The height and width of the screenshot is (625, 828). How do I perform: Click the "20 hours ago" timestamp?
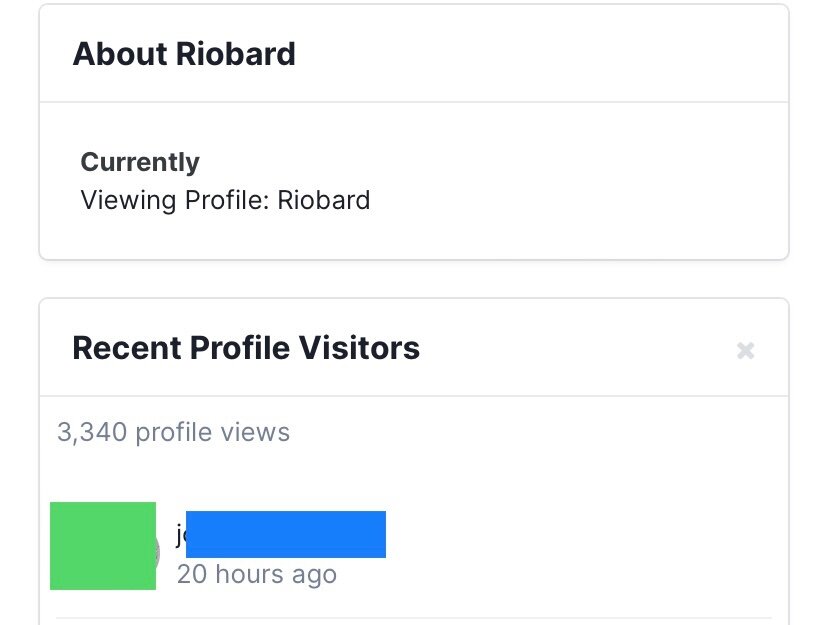click(257, 574)
